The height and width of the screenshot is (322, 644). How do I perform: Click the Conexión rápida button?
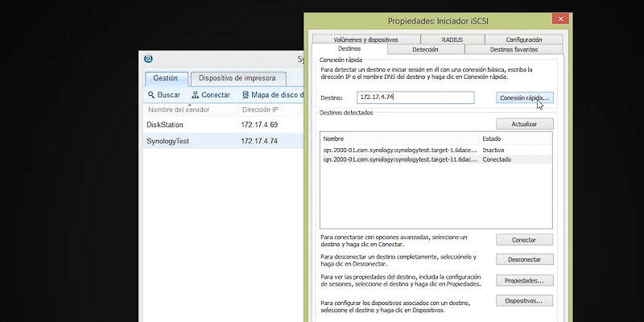pos(525,97)
